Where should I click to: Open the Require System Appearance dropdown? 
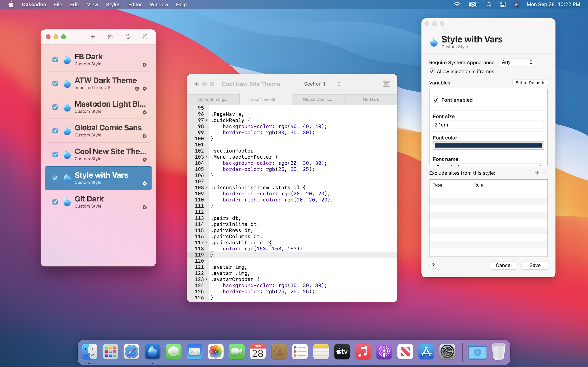(517, 62)
